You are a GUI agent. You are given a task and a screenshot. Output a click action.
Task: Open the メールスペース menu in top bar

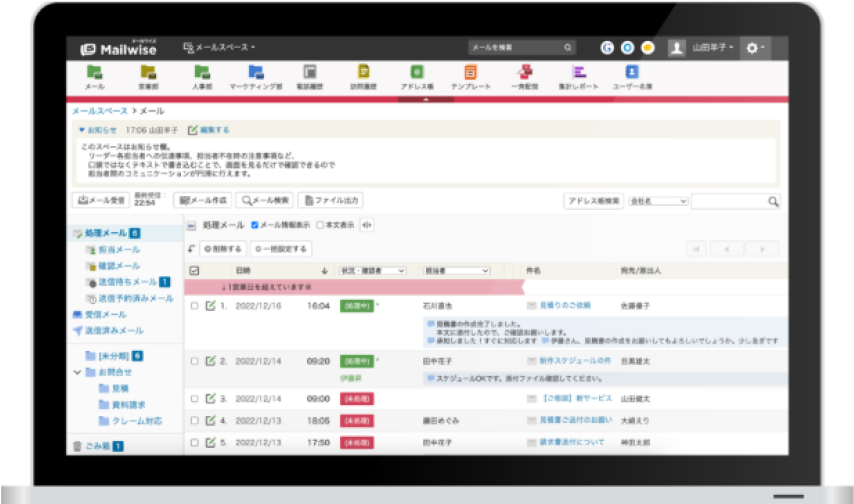[x=220, y=47]
